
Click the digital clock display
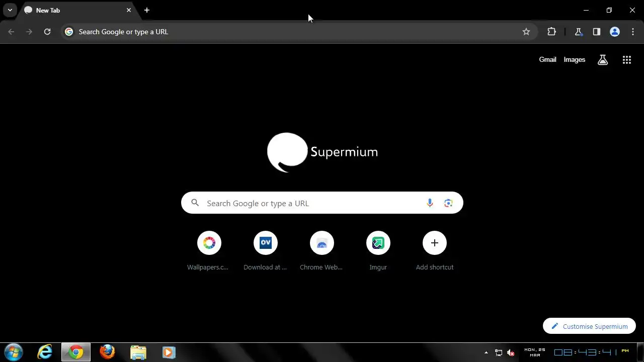click(x=592, y=352)
